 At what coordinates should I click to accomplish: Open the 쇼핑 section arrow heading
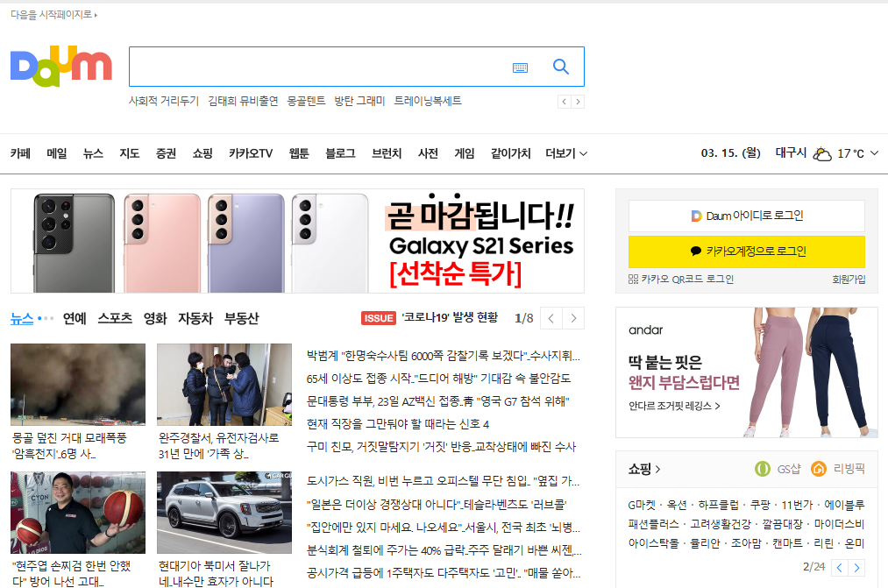pos(644,469)
